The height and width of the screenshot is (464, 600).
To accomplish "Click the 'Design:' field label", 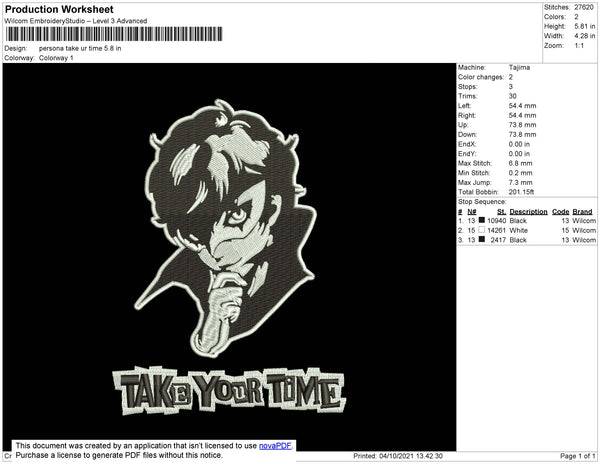I will (x=16, y=49).
